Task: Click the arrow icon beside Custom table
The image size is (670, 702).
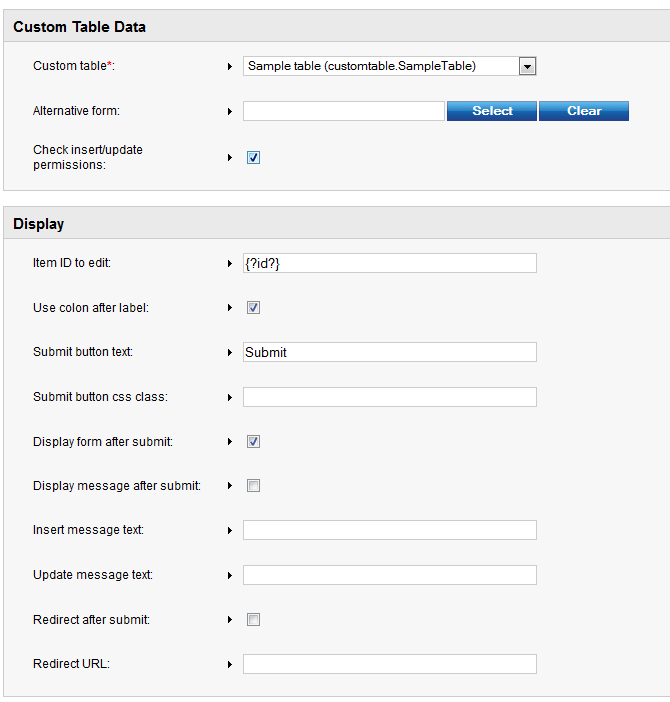Action: tap(230, 67)
